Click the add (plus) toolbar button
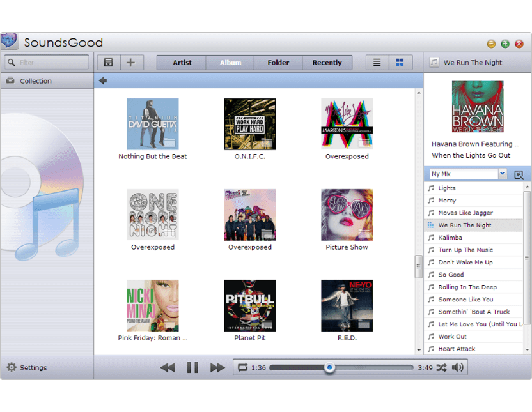 [x=130, y=63]
